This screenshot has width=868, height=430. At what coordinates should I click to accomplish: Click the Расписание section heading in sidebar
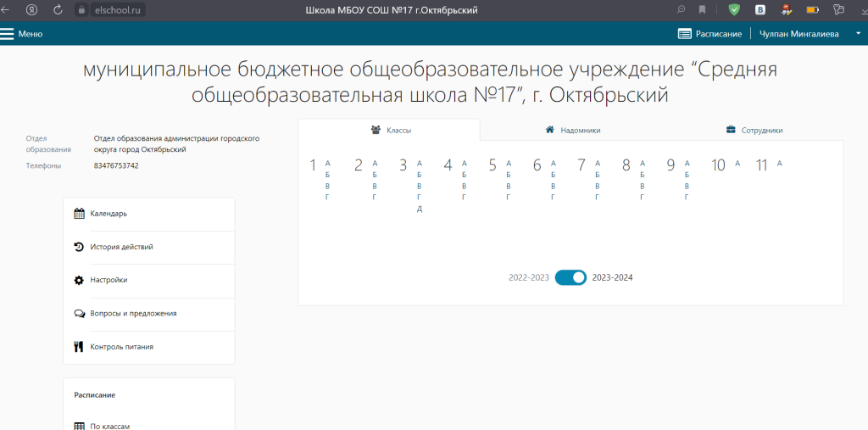[95, 395]
